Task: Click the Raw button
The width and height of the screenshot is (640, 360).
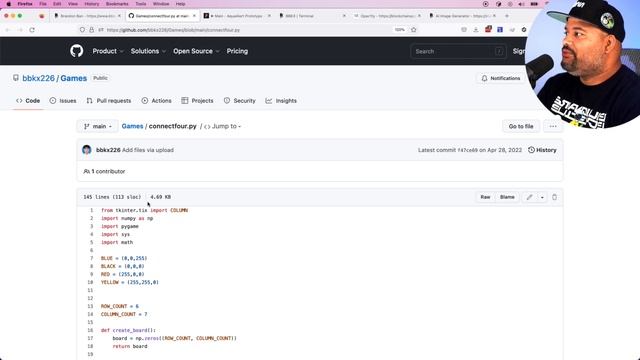Action: (485, 197)
